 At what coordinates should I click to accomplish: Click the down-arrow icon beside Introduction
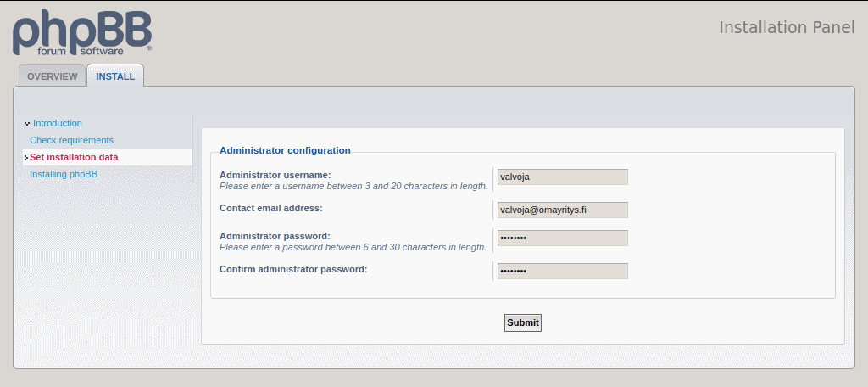point(27,124)
